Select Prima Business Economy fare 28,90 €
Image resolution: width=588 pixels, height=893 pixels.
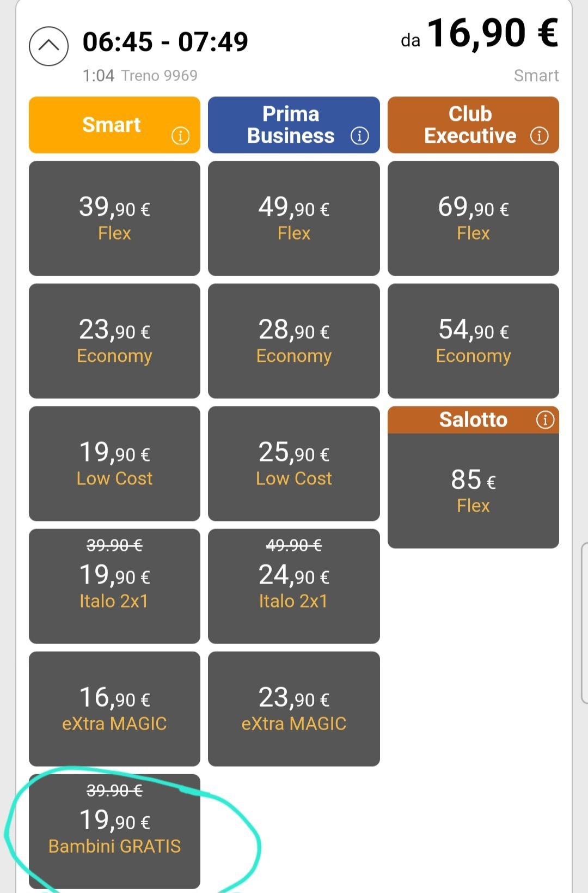pos(293,341)
